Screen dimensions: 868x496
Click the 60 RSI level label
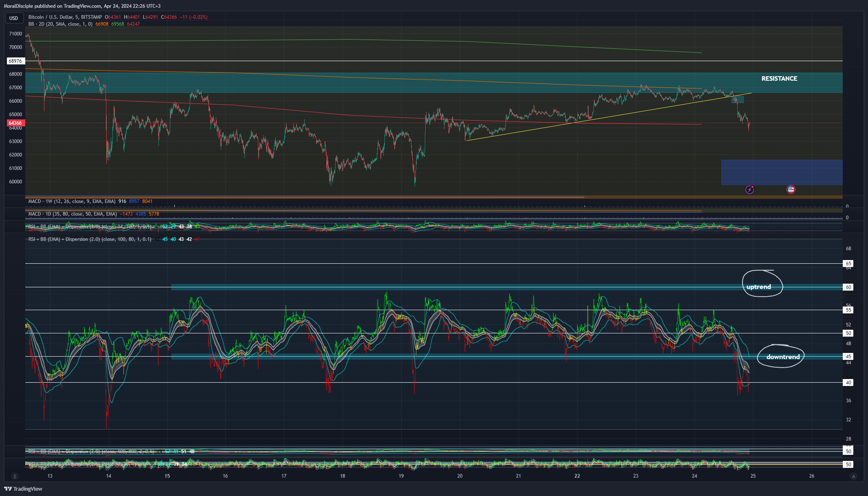(x=848, y=287)
